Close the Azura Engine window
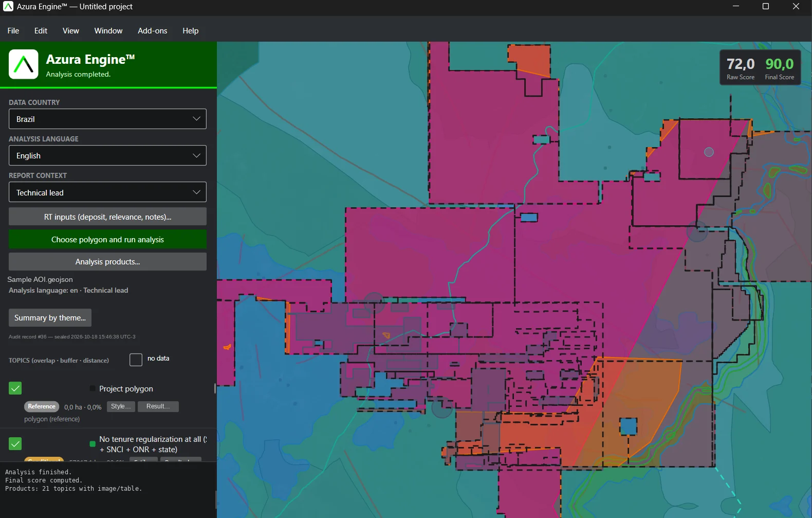Viewport: 812px width, 518px height. [x=796, y=7]
